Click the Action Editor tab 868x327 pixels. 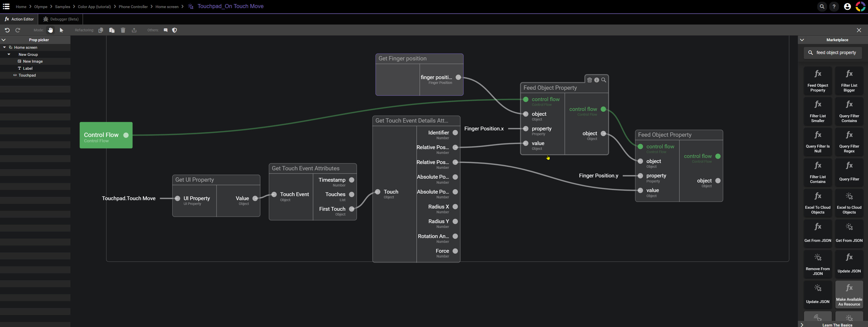[19, 18]
